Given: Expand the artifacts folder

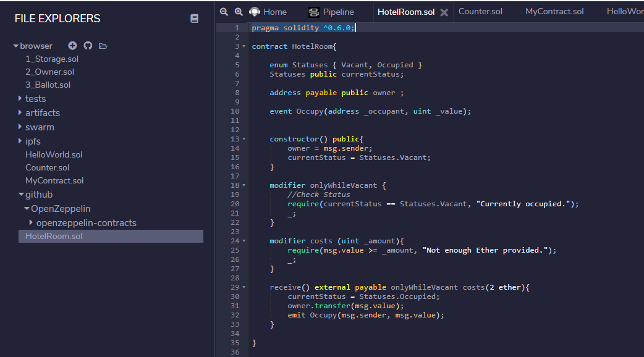Looking at the screenshot, I should 20,112.
